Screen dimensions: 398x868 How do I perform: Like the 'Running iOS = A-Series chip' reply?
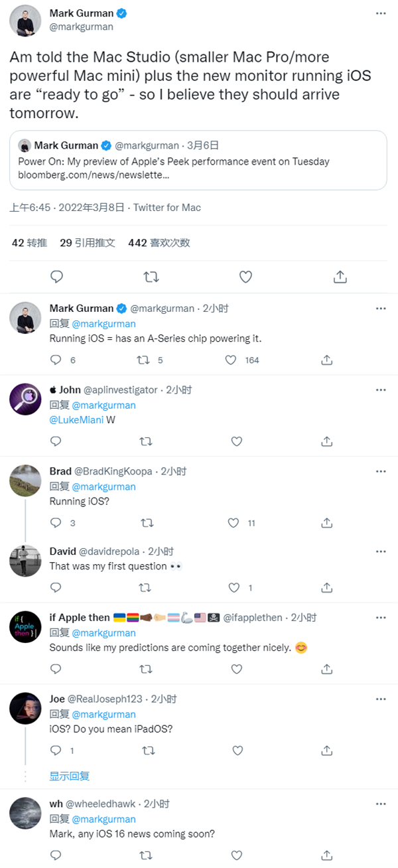click(x=231, y=360)
